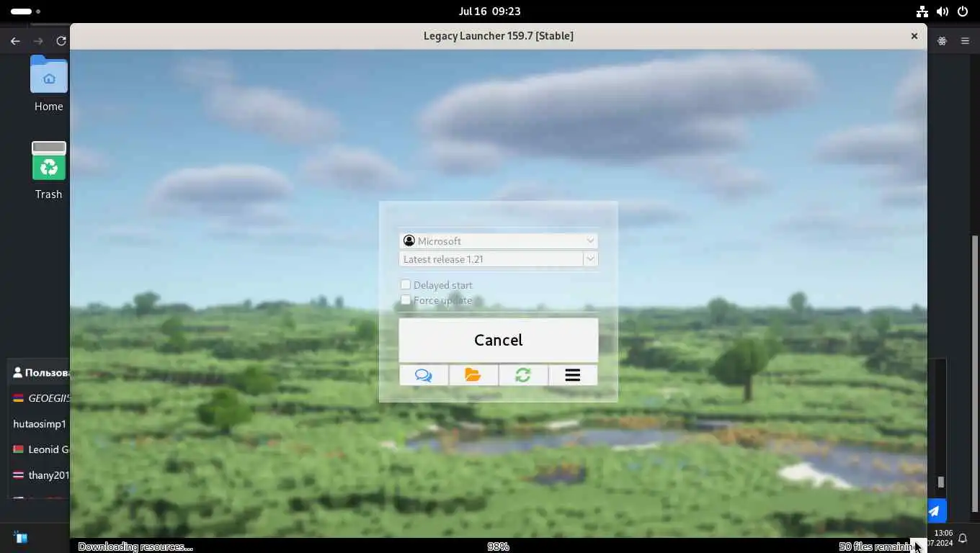
Task: Click the 50 files remaining status text
Action: click(877, 547)
